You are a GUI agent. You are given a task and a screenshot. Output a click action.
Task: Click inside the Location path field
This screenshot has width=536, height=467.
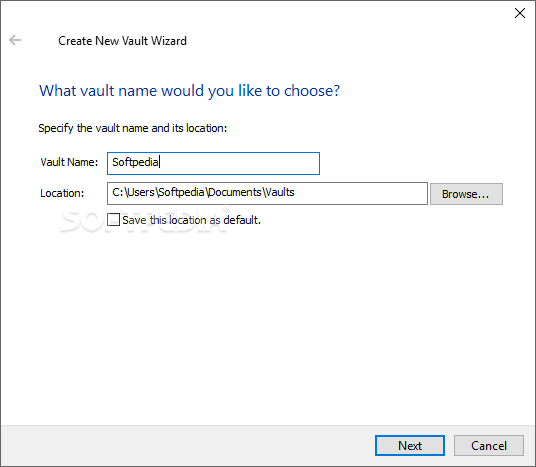pyautogui.click(x=267, y=194)
